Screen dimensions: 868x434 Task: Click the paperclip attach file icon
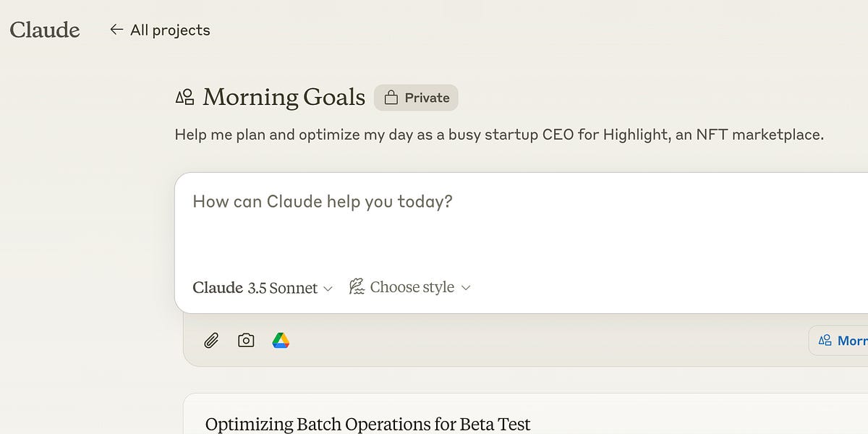[210, 340]
